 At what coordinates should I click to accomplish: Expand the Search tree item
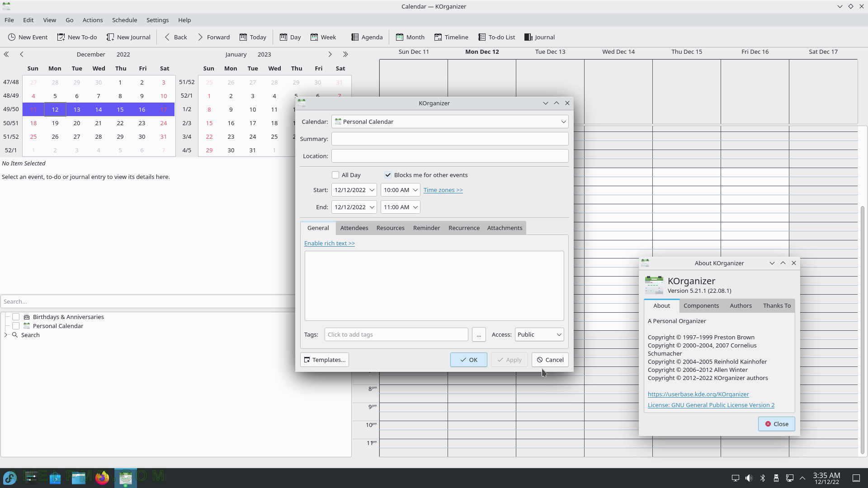[x=6, y=335]
